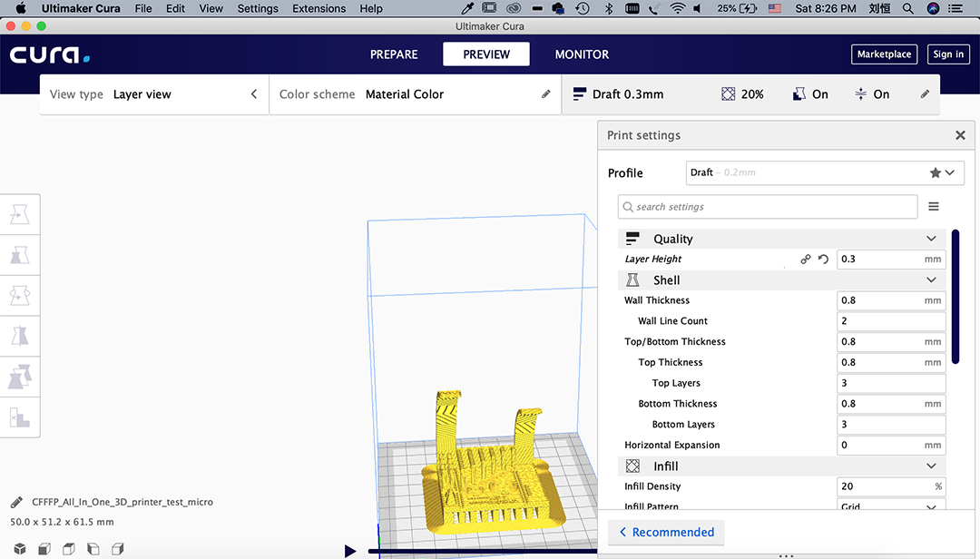Reset Layer Height with the revert arrow
This screenshot has height=559, width=980.
pyautogui.click(x=823, y=259)
